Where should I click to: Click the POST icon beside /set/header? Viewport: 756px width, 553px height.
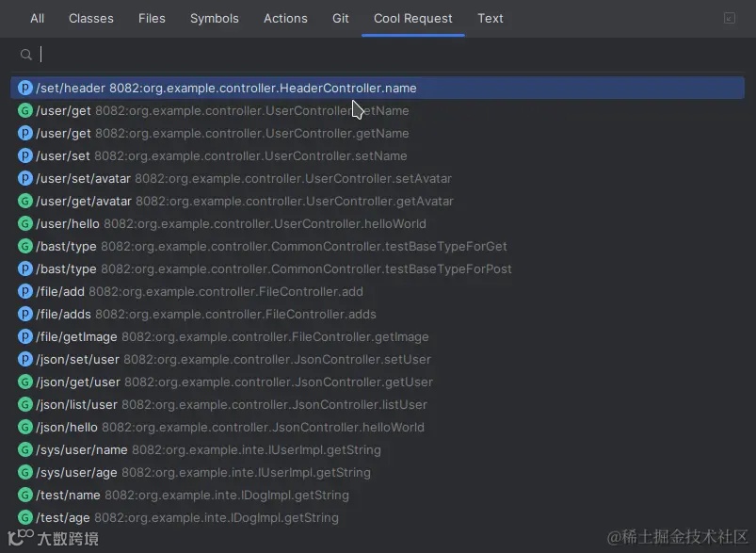25,89
